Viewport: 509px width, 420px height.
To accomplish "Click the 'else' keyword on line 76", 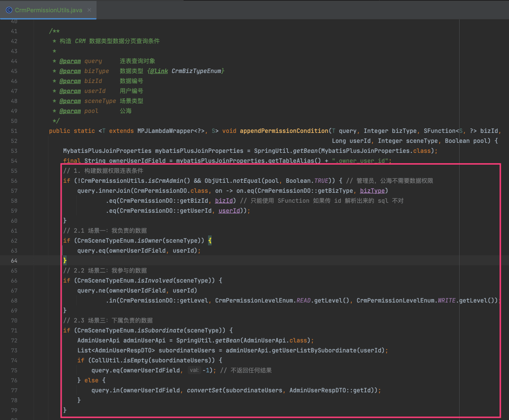I will coord(91,380).
